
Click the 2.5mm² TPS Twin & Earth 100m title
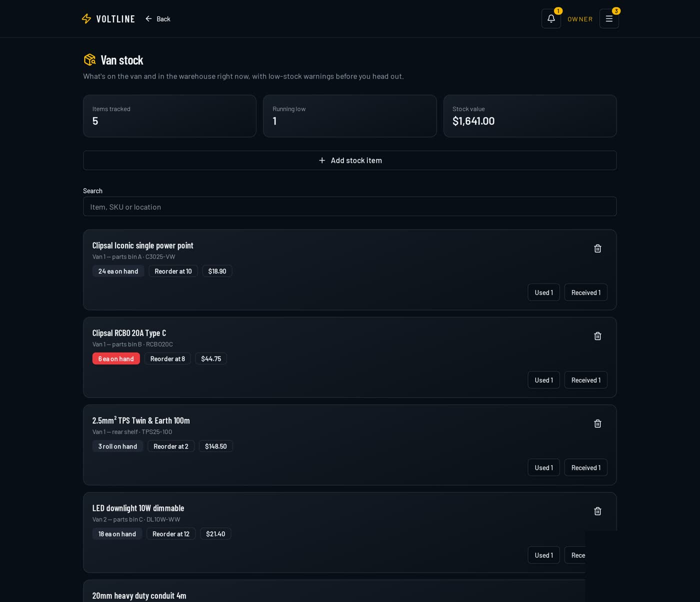(x=141, y=420)
